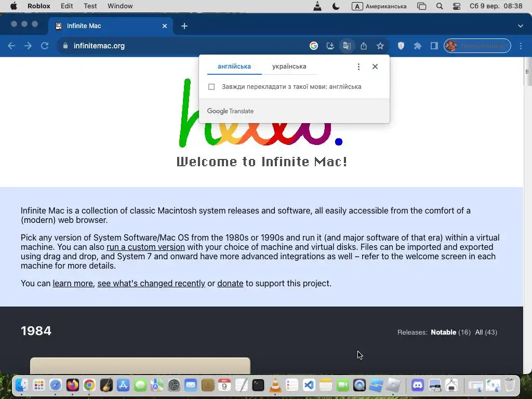532x399 pixels.
Task: Open Trash in the Dock
Action: point(510,385)
